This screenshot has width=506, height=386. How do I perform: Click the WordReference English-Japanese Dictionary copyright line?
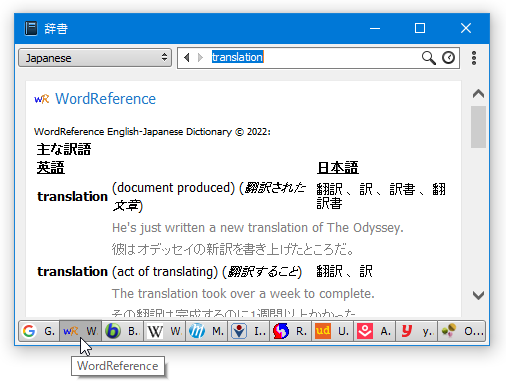click(152, 132)
